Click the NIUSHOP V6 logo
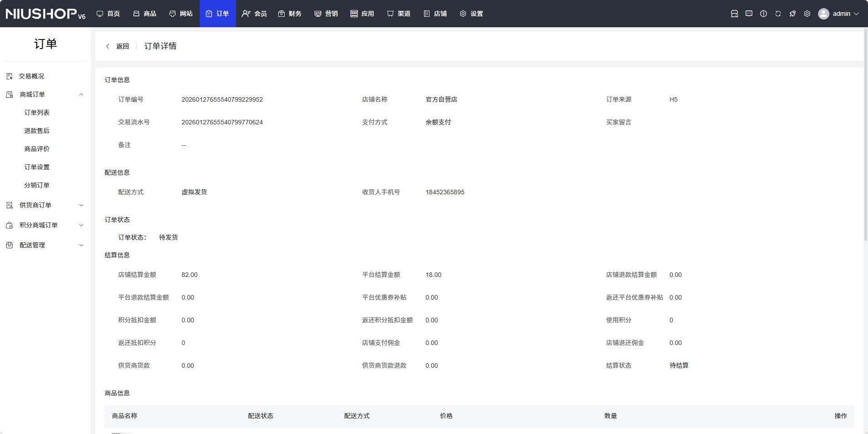This screenshot has width=868, height=434. click(x=45, y=14)
